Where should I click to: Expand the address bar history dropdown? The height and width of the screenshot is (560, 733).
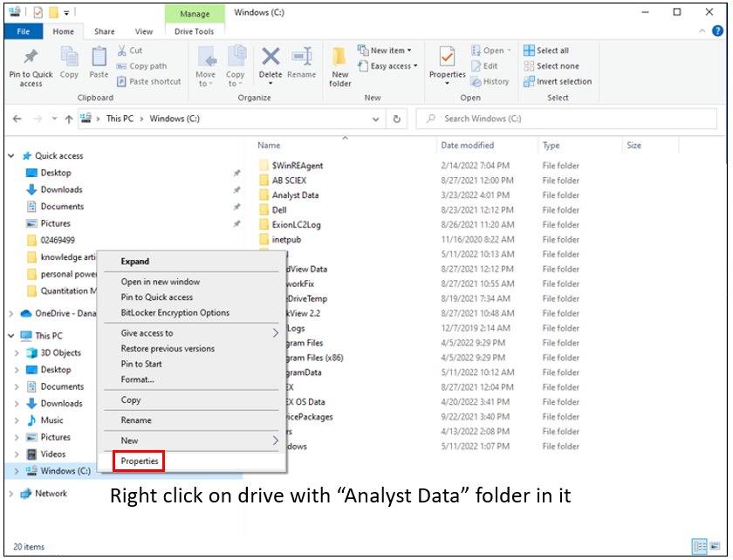click(375, 119)
